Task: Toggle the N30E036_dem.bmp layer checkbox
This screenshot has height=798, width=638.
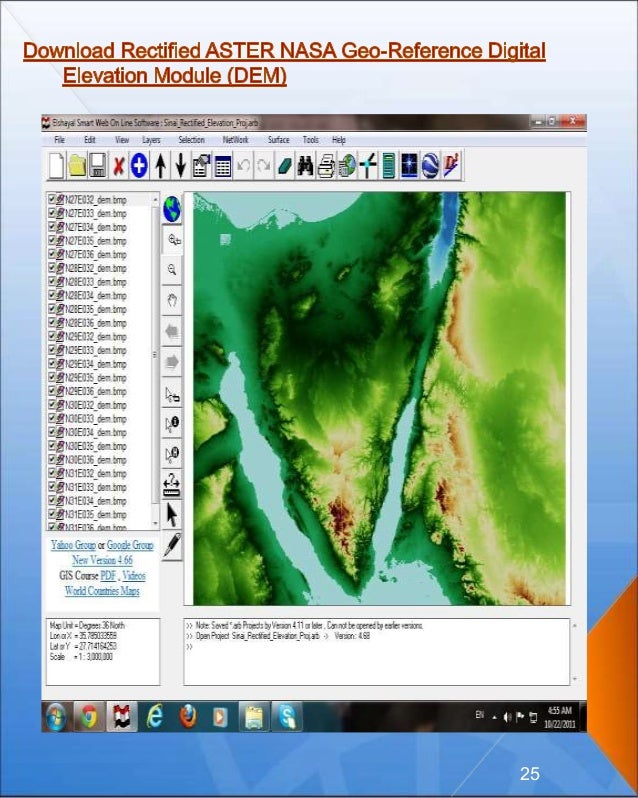Action: click(x=52, y=460)
